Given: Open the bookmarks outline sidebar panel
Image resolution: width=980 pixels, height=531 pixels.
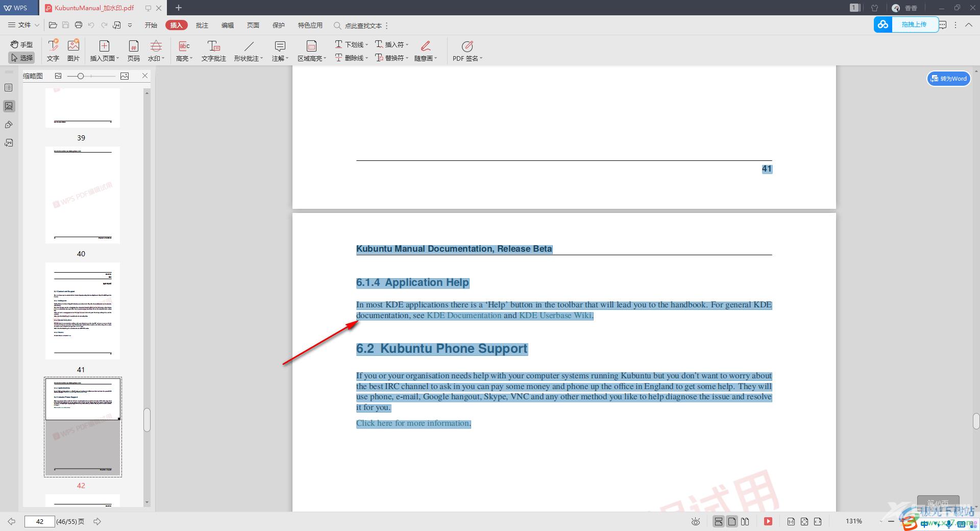Looking at the screenshot, I should point(9,88).
